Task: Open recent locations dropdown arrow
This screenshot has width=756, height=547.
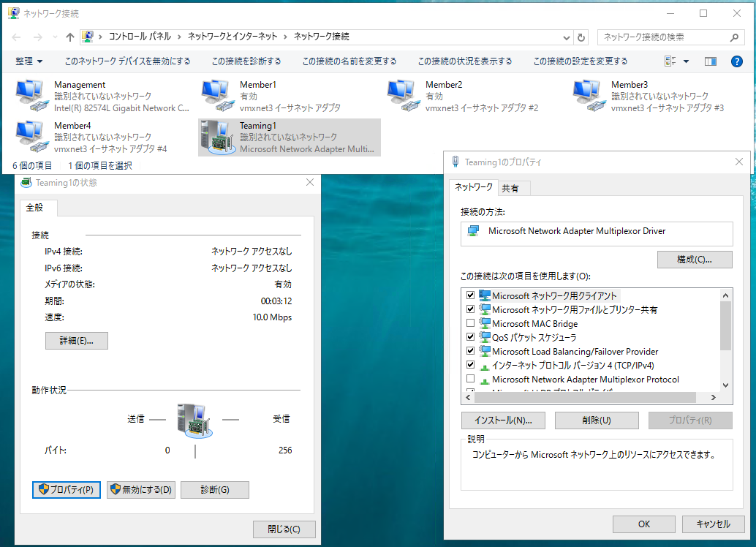Action: click(x=55, y=37)
